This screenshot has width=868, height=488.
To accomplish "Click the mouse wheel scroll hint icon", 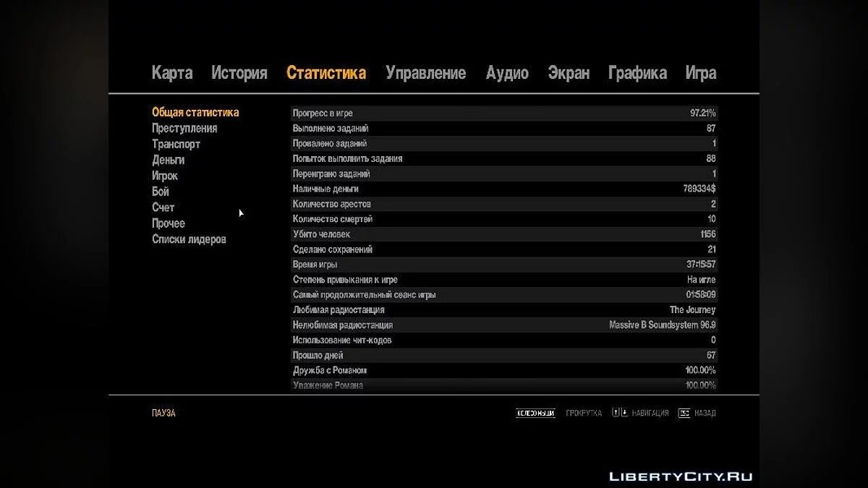I will click(x=535, y=414).
